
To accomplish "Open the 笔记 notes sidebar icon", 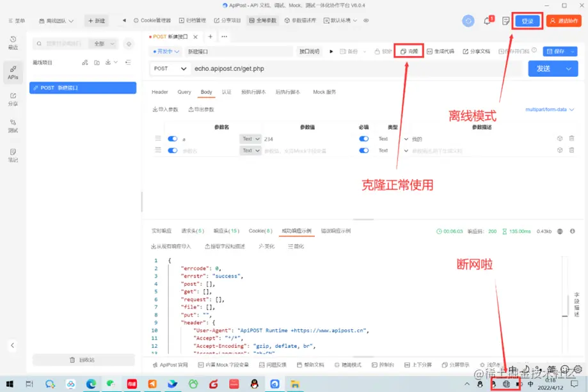I will [x=13, y=155].
